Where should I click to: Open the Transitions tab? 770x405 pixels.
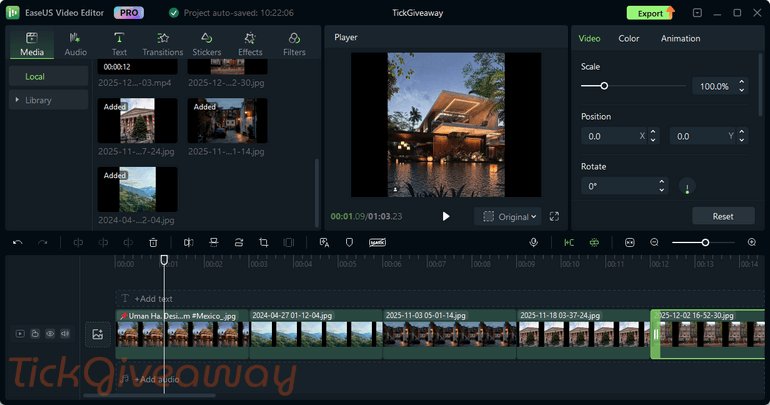[x=163, y=44]
